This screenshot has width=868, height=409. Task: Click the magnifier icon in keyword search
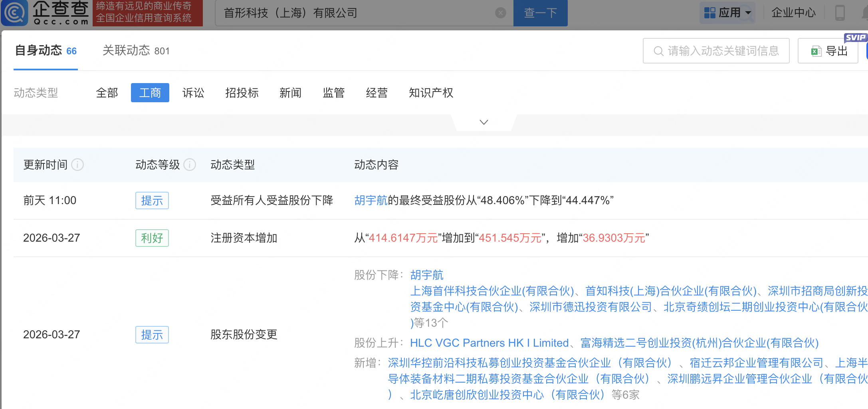658,51
